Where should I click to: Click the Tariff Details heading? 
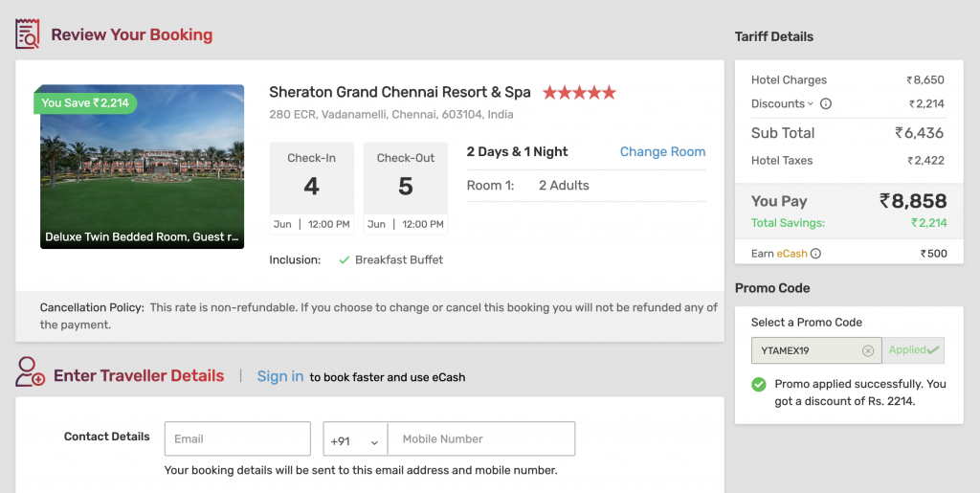773,37
